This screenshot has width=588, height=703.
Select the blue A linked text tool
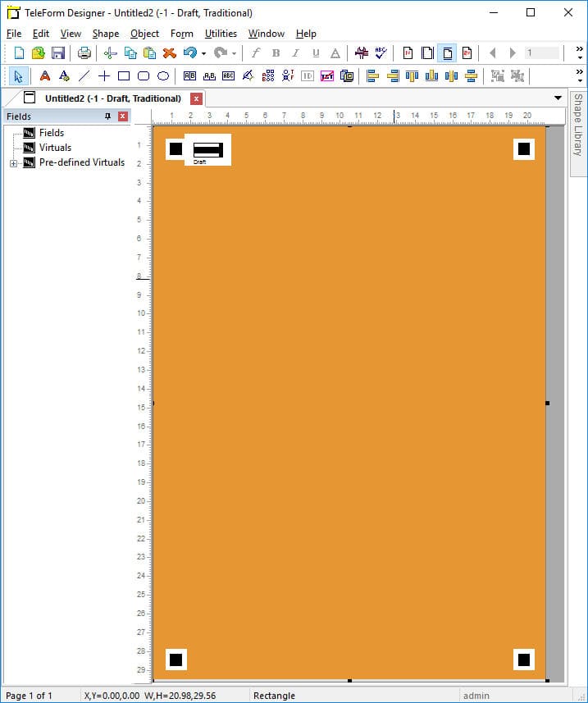point(65,75)
